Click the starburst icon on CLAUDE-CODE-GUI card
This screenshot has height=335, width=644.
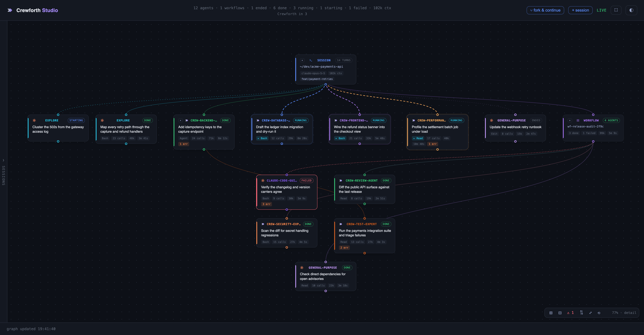coord(263,181)
